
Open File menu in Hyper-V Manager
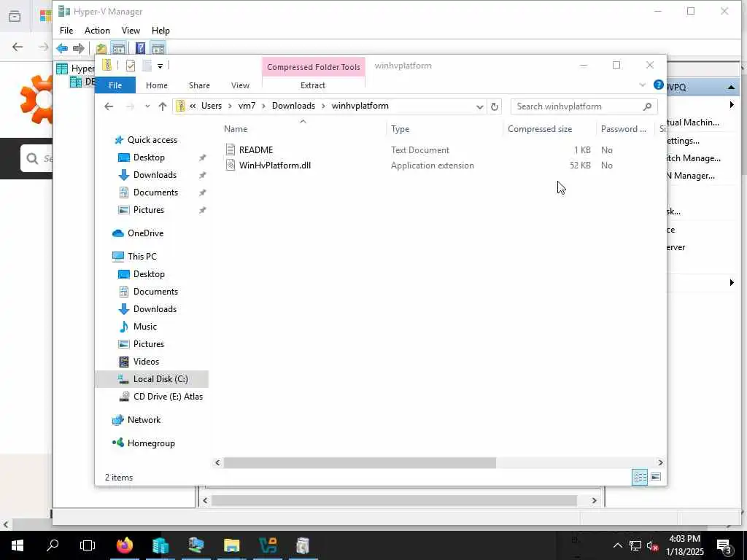[x=66, y=31]
